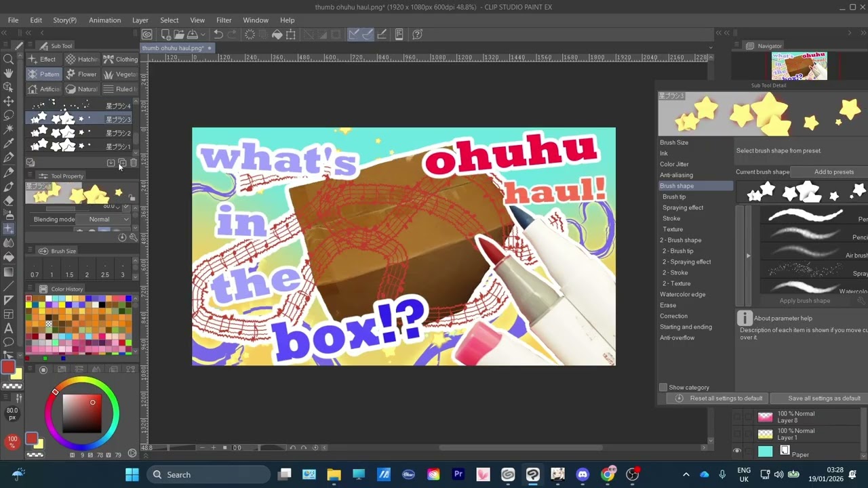Click the yellow sub color swatch
Screen dimensions: 868x488
pyautogui.click(x=18, y=375)
